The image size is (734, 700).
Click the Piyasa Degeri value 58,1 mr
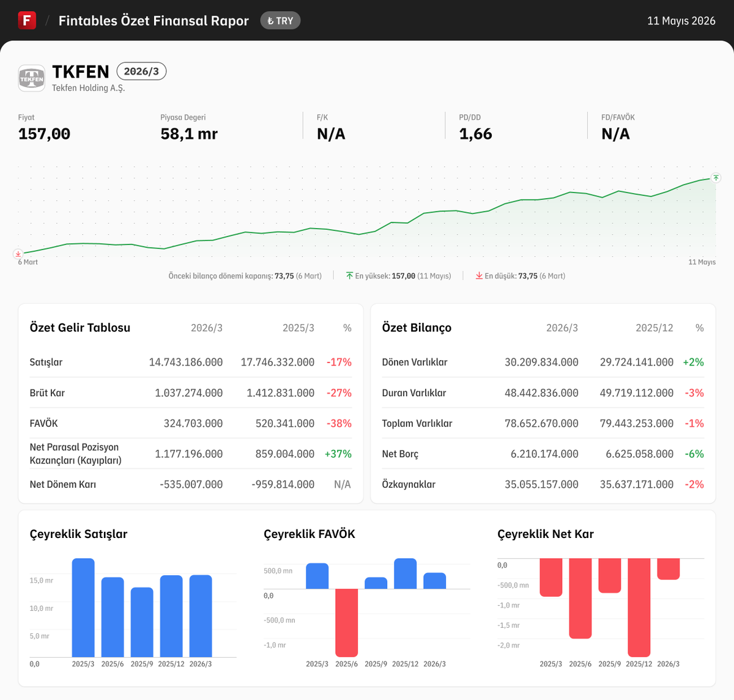pyautogui.click(x=189, y=134)
